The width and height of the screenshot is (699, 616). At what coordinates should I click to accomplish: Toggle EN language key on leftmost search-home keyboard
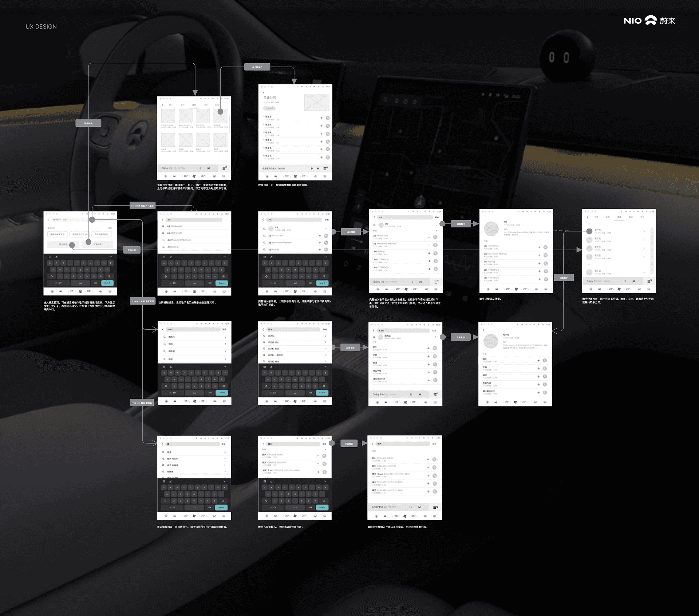pyautogui.click(x=59, y=283)
